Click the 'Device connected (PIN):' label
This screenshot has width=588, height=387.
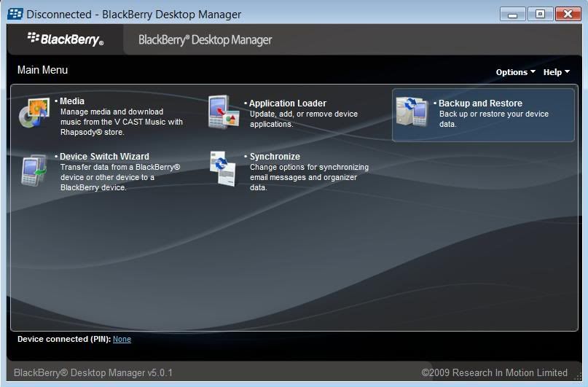point(64,339)
